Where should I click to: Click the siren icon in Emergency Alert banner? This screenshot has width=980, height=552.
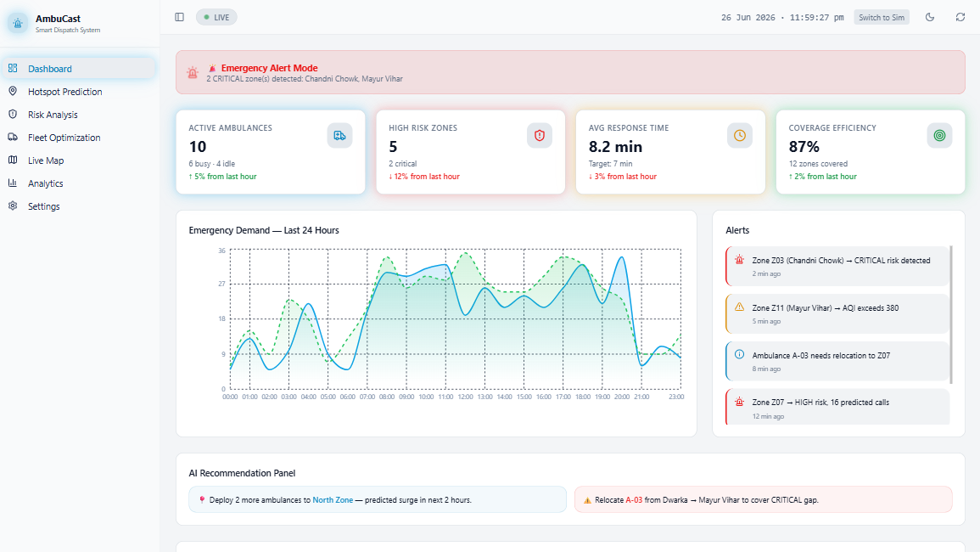point(193,72)
